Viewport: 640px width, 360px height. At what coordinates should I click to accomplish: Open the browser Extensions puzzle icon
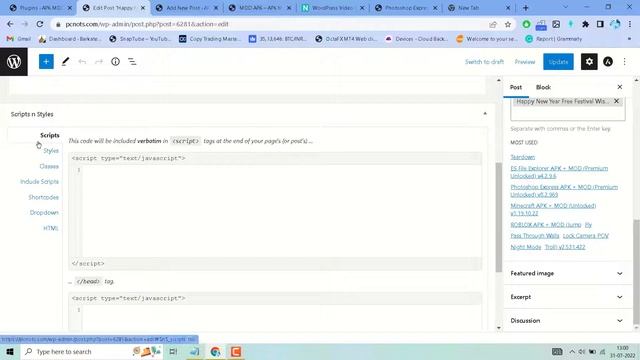(x=585, y=24)
